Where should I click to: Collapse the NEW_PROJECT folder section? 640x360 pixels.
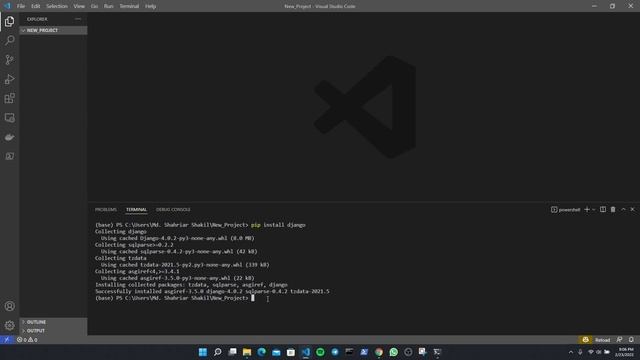tap(53, 30)
